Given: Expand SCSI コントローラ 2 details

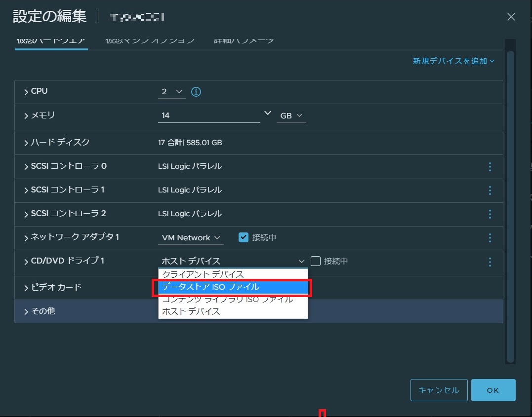Looking at the screenshot, I should click(x=26, y=214).
